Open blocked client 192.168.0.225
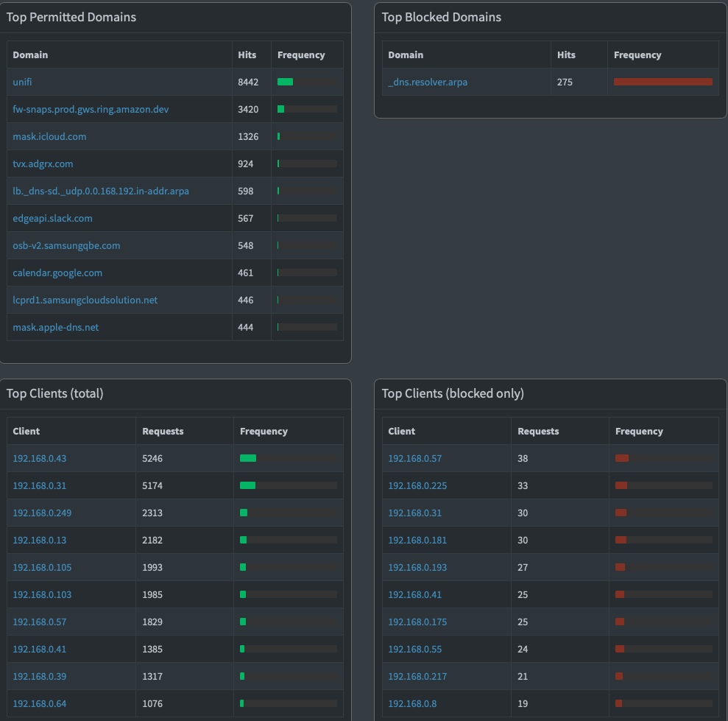Viewport: 728px width, 721px height. click(x=417, y=485)
